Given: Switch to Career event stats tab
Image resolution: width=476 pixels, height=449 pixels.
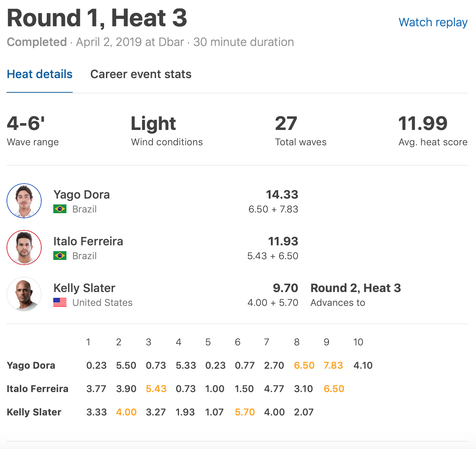Looking at the screenshot, I should point(141,74).
